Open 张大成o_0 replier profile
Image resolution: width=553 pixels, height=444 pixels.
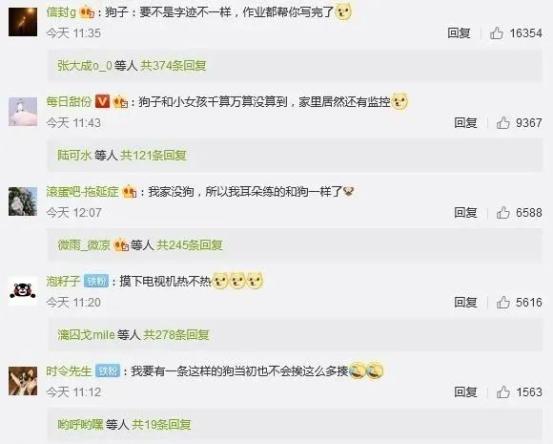coord(85,66)
